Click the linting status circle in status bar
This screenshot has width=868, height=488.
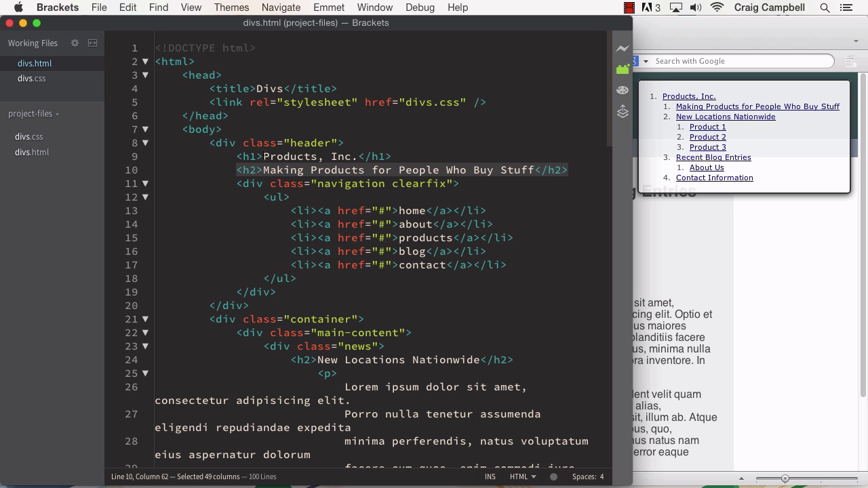point(553,476)
